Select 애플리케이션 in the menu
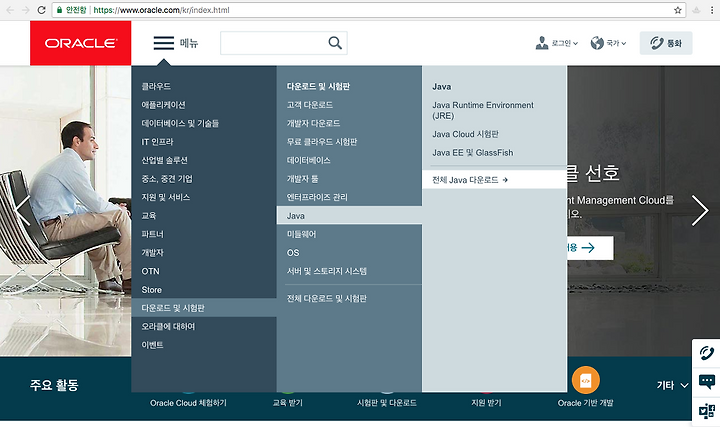 (x=163, y=105)
